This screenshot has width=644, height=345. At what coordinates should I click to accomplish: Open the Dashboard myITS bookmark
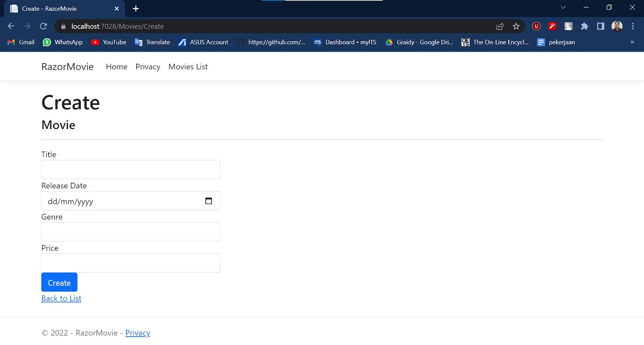tap(345, 42)
